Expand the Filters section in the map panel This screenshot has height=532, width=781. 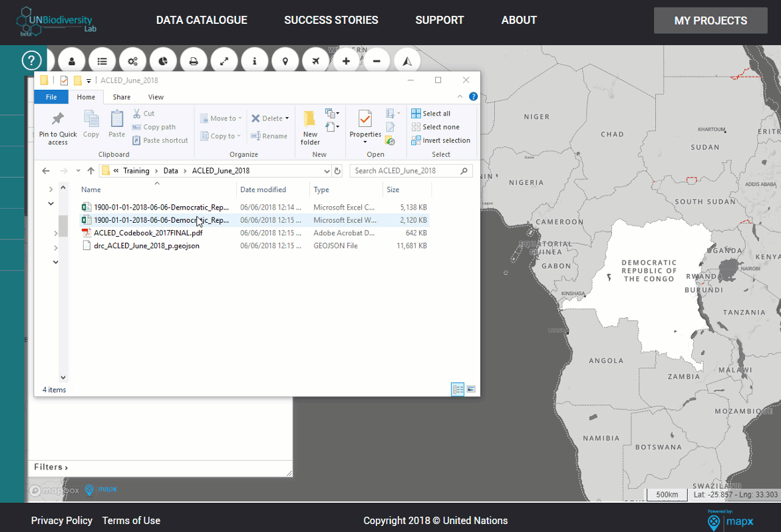point(51,467)
